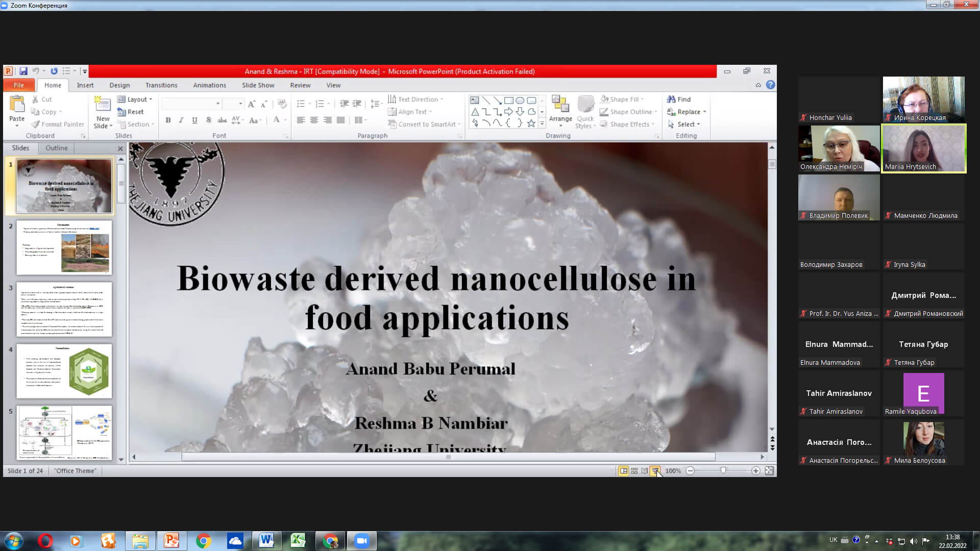Click the Find button in Editing group
The height and width of the screenshot is (551, 980).
click(679, 99)
